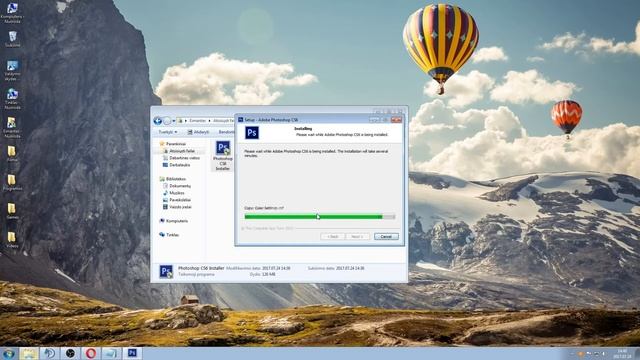Select Tinklas in Explorer sidebar
640x360 pixels.
(169, 235)
